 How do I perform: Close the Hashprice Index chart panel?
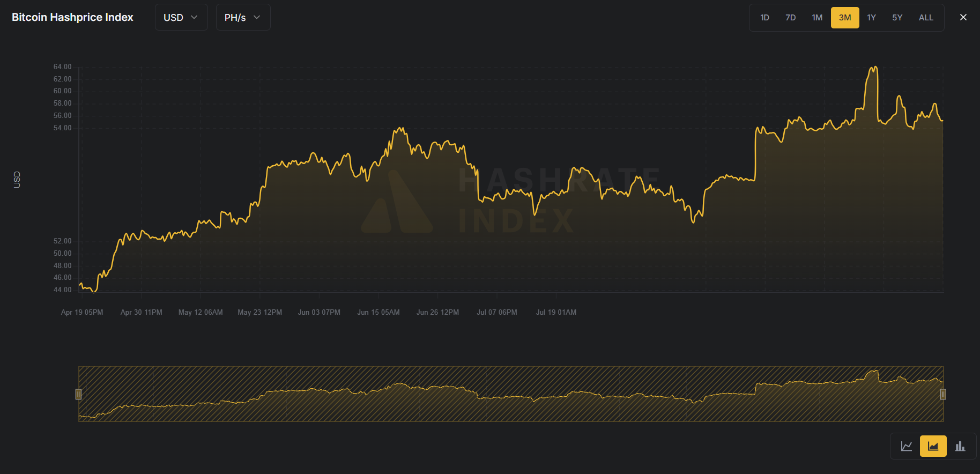click(x=963, y=17)
